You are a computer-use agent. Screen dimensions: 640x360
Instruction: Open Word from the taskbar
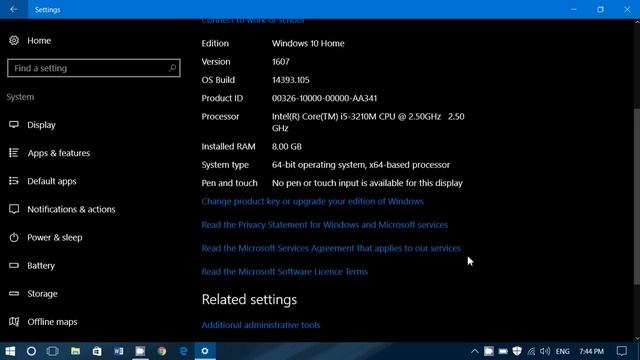[118, 351]
